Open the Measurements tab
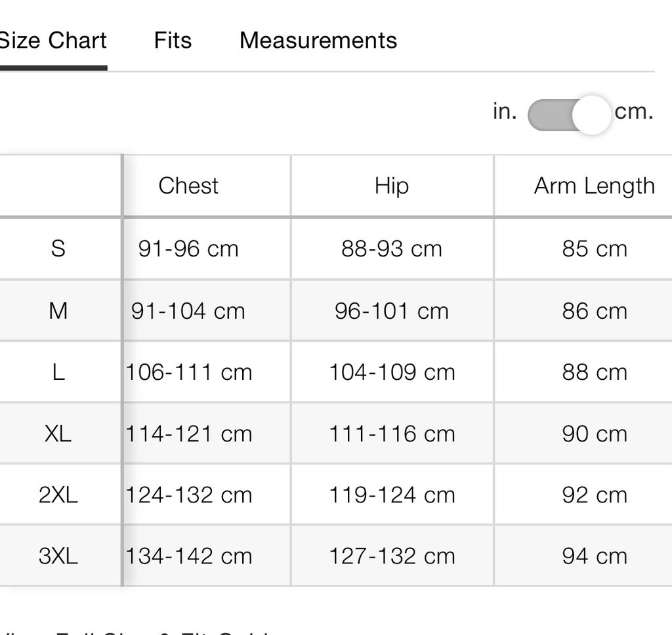The width and height of the screenshot is (672, 635). click(x=318, y=41)
